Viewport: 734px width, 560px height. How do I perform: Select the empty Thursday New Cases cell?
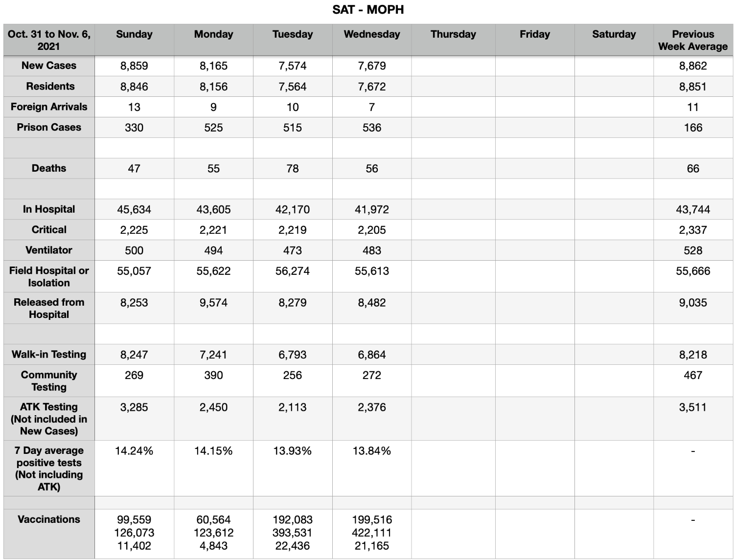(x=453, y=66)
